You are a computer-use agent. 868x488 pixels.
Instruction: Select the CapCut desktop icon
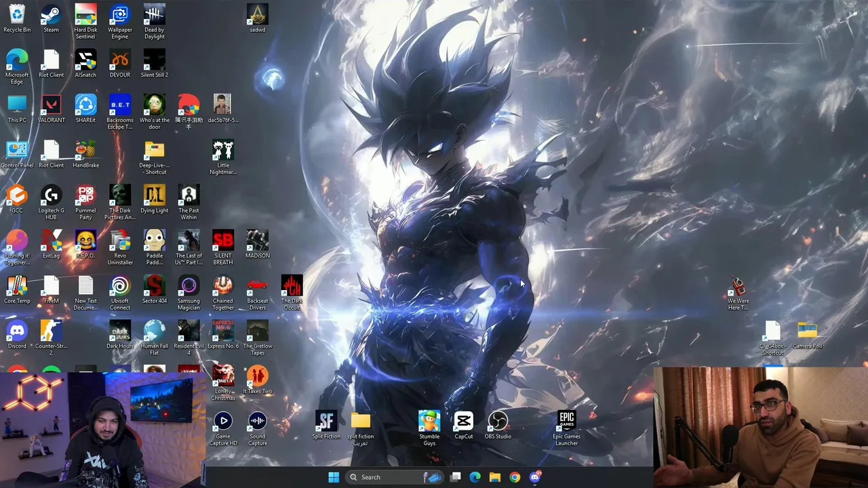point(464,426)
